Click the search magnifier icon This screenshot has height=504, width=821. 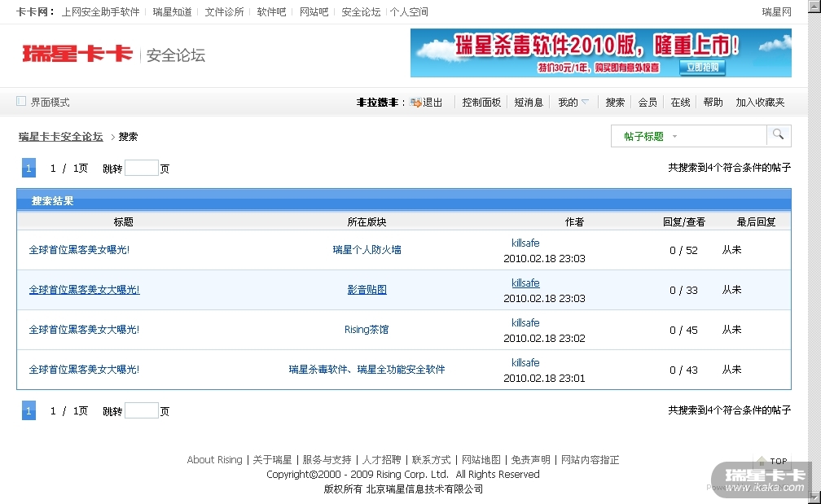(x=779, y=135)
